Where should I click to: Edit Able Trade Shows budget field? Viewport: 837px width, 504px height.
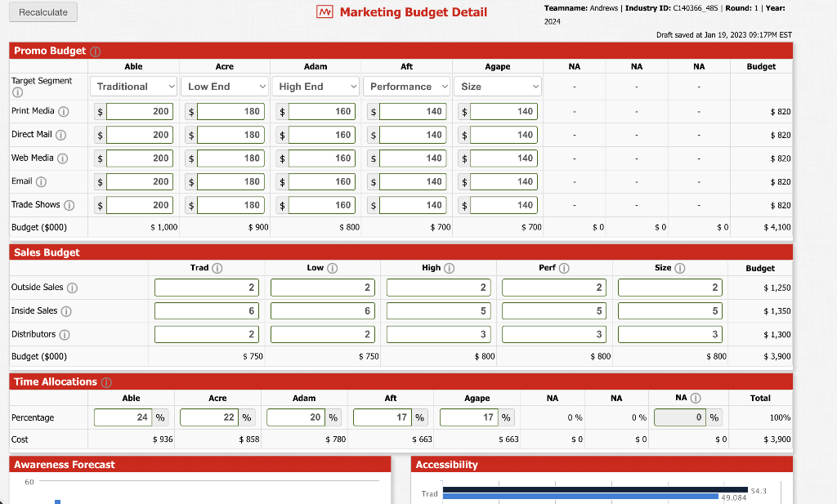click(140, 205)
